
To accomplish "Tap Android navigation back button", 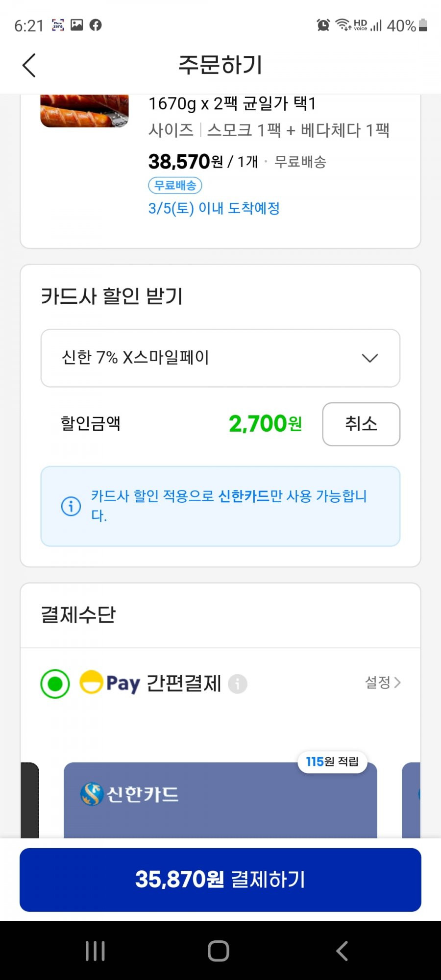I will tap(342, 951).
